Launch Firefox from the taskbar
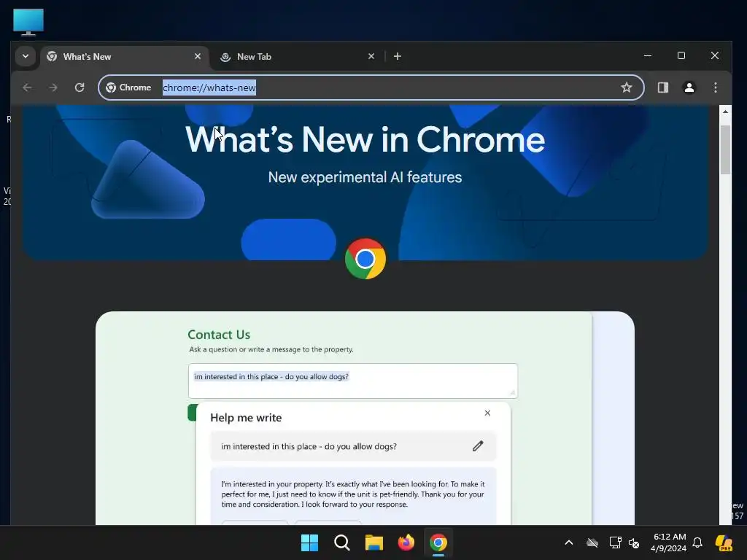 [406, 542]
